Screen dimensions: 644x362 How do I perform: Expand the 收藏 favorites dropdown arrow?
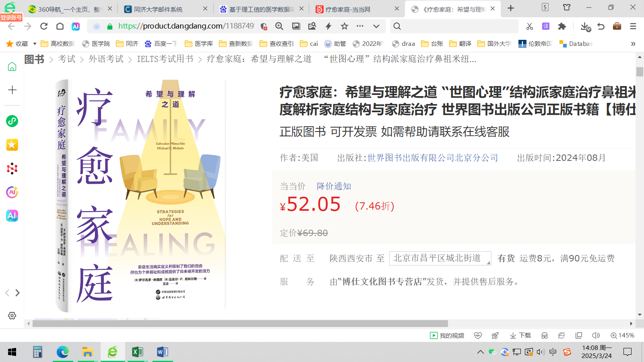[x=35, y=44]
